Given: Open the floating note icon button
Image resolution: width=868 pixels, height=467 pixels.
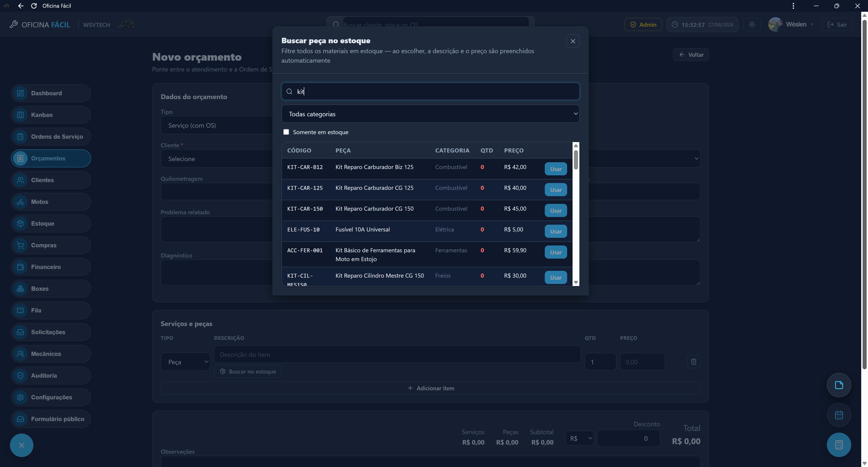Looking at the screenshot, I should [839, 385].
